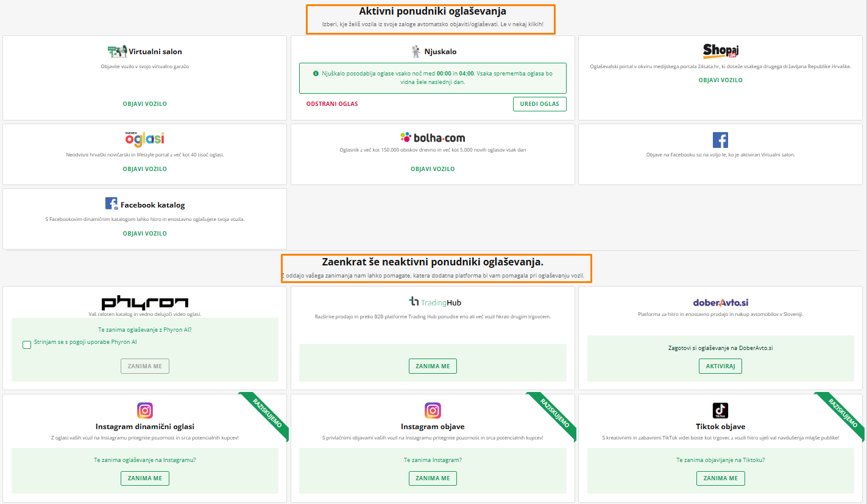This screenshot has width=867, height=504.
Task: Click the Instagram dinamični oglasi icon
Action: pyautogui.click(x=145, y=410)
